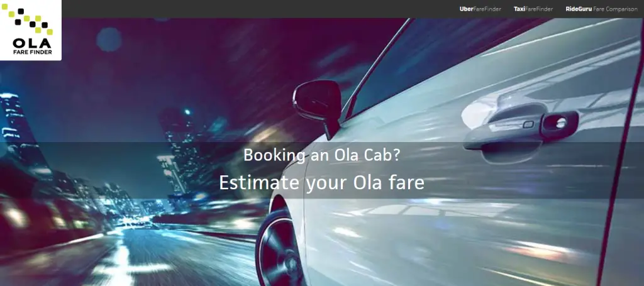
Task: Open the UberFareFinder link
Action: (x=480, y=9)
